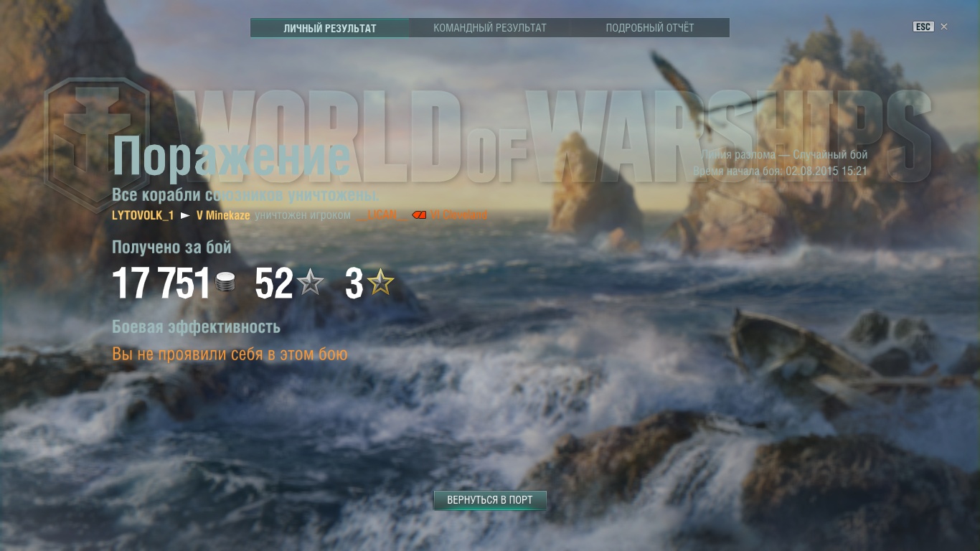
Task: Close the battle results screen with X
Action: pos(944,27)
